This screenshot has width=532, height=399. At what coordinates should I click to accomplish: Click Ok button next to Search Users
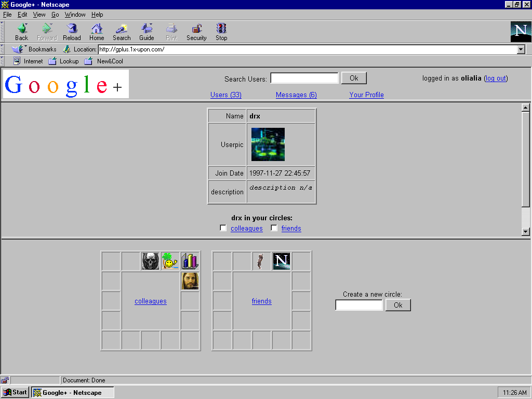354,78
